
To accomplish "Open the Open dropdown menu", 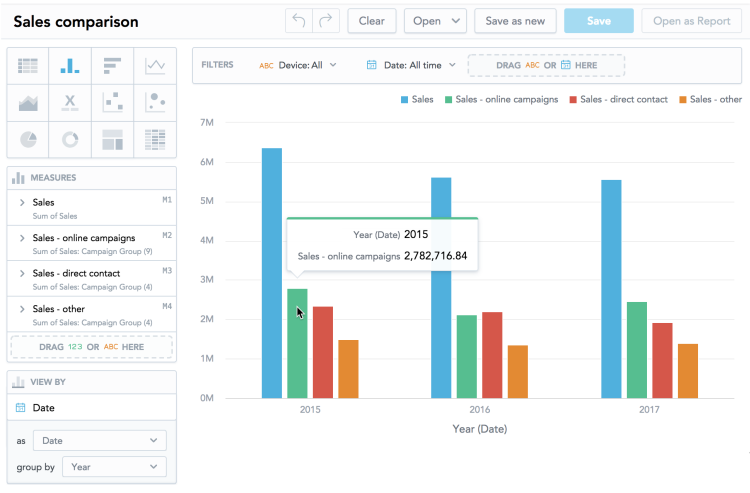I will coord(436,21).
